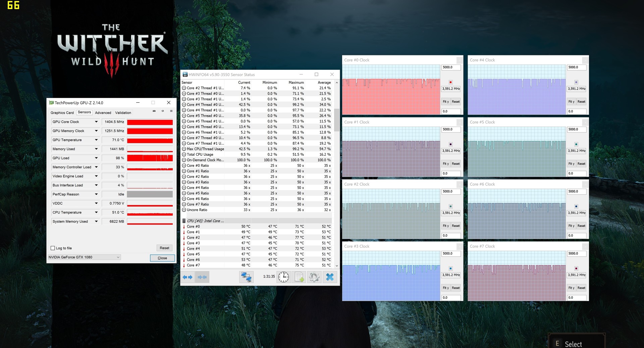This screenshot has height=348, width=644.
Task: Change the red color swatch in Core #0 Clock
Action: tap(450, 82)
